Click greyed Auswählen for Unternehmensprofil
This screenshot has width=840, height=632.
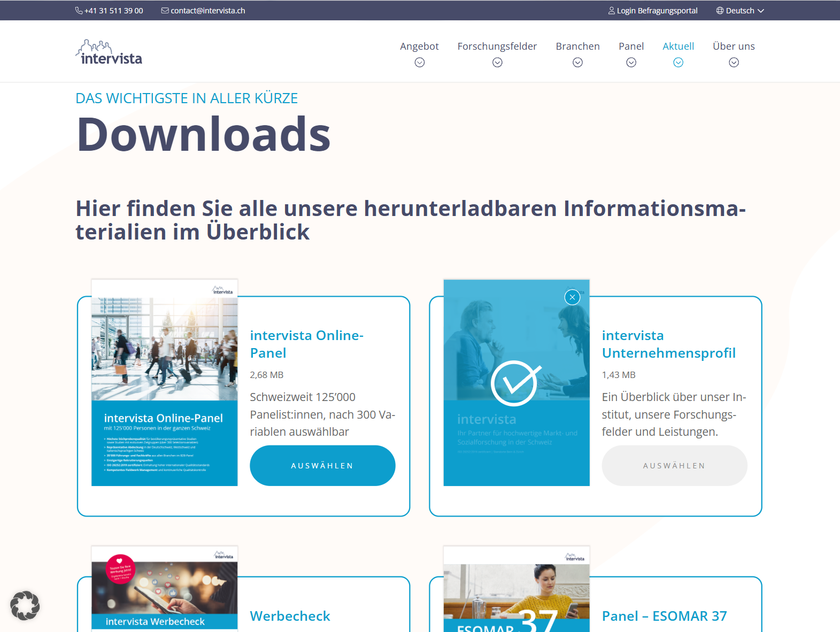click(x=674, y=466)
